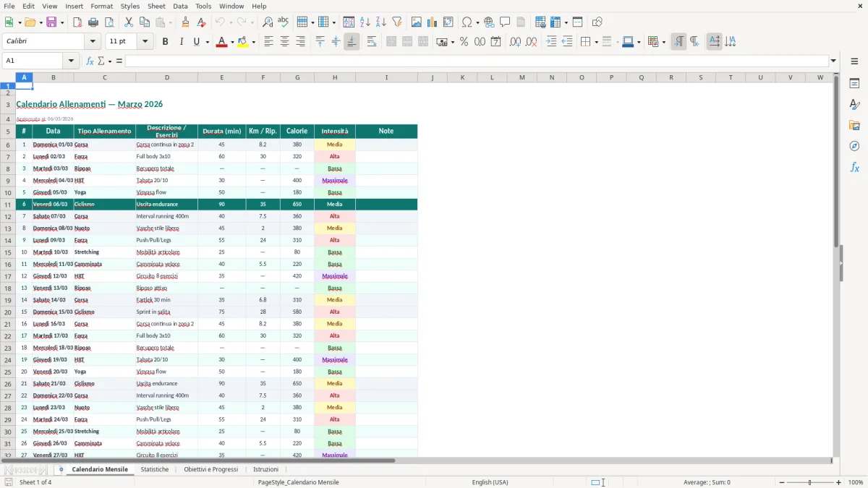Open the Styles menu
Image resolution: width=868 pixels, height=488 pixels.
(129, 6)
